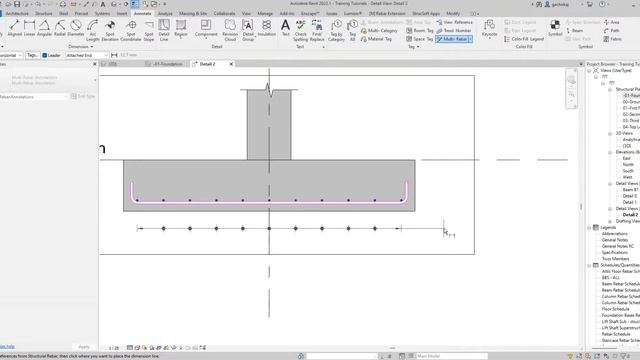Open the General Notes legend
Viewport: 640px width, 360px height.
pos(615,240)
